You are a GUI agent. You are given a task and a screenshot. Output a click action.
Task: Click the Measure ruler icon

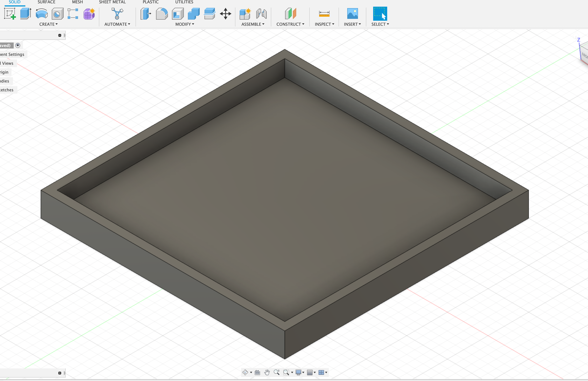point(324,14)
